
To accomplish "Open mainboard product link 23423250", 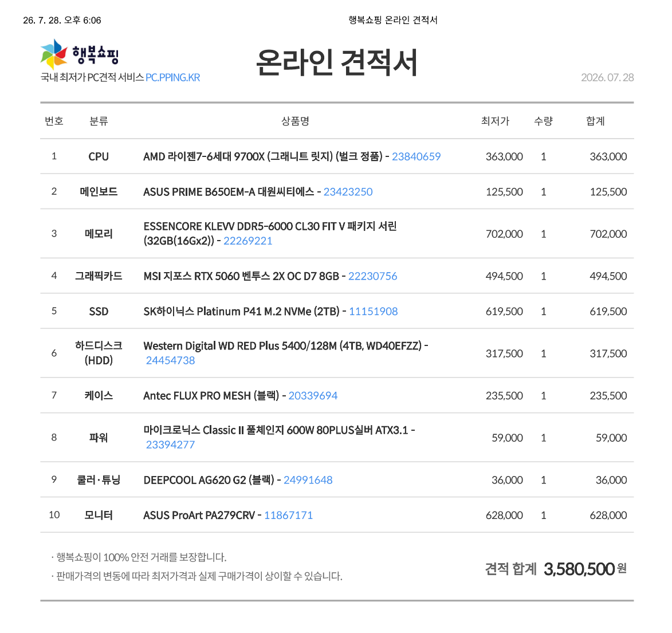I will point(348,191).
